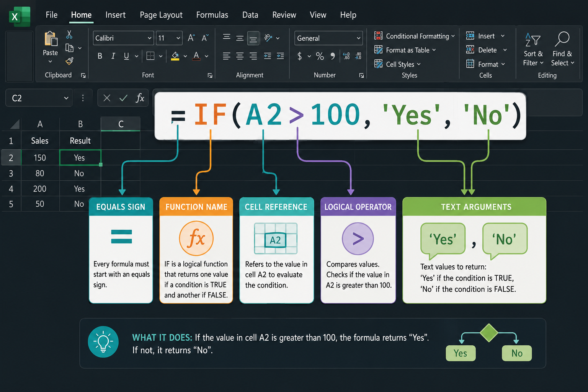Screen dimensions: 588x392
Task: Click Insert in the Cells group
Action: click(485, 36)
